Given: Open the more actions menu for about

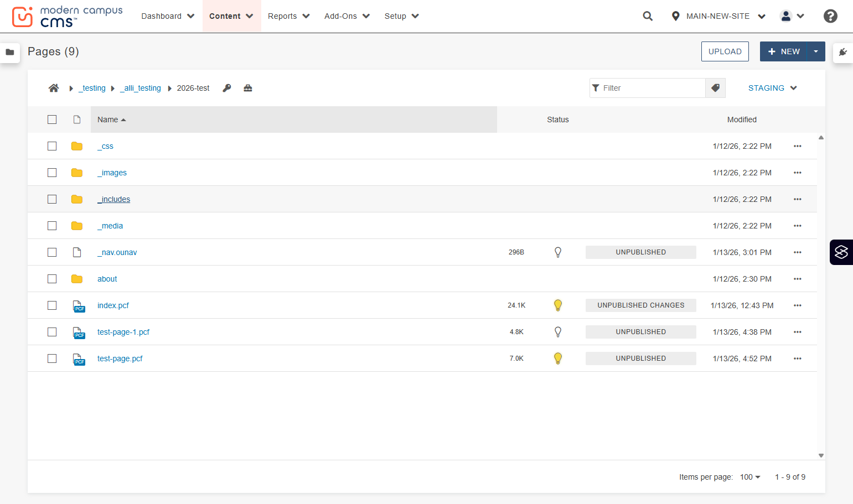Looking at the screenshot, I should tap(798, 279).
